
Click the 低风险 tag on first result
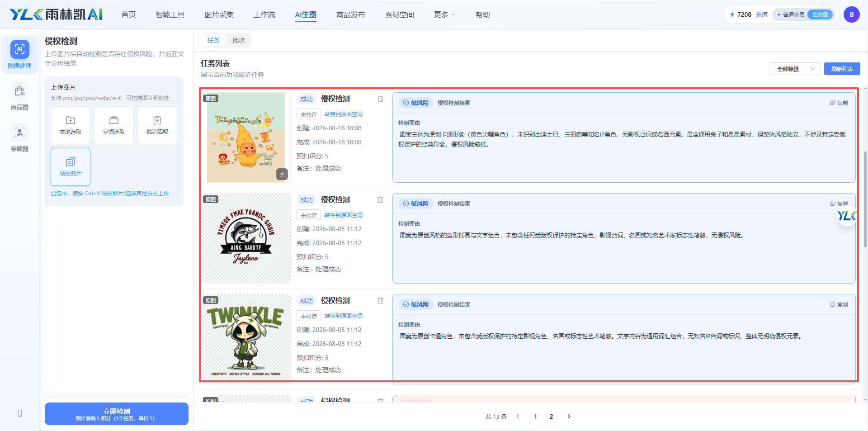click(415, 103)
